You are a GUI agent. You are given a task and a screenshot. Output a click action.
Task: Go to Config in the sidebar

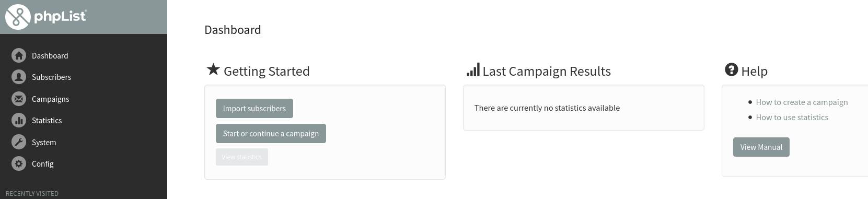tap(42, 163)
